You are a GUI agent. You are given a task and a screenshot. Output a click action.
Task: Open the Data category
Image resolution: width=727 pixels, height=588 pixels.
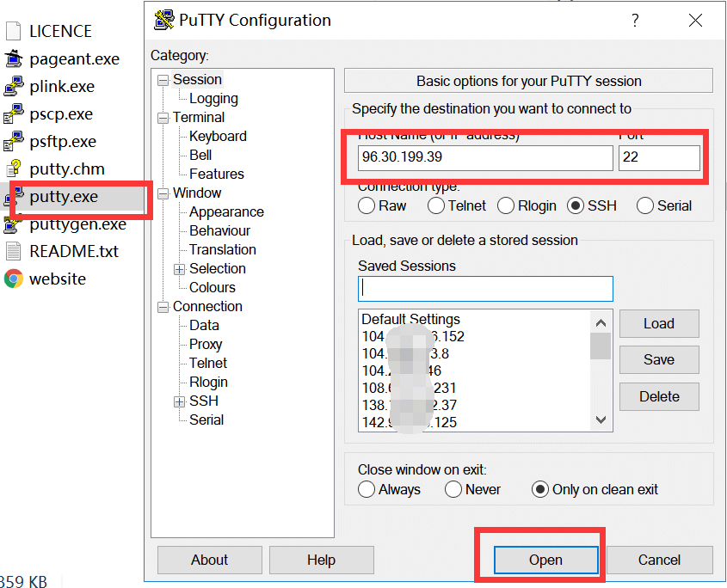[204, 326]
